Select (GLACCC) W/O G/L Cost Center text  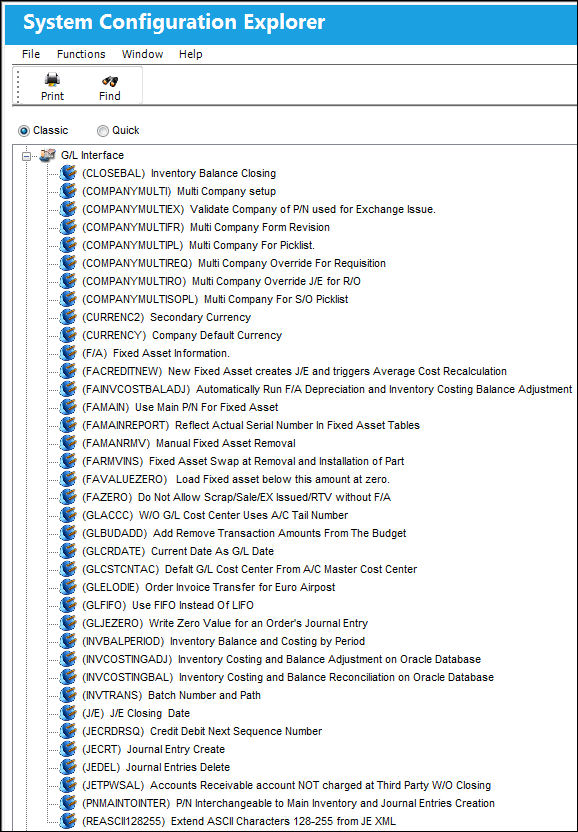click(215, 515)
